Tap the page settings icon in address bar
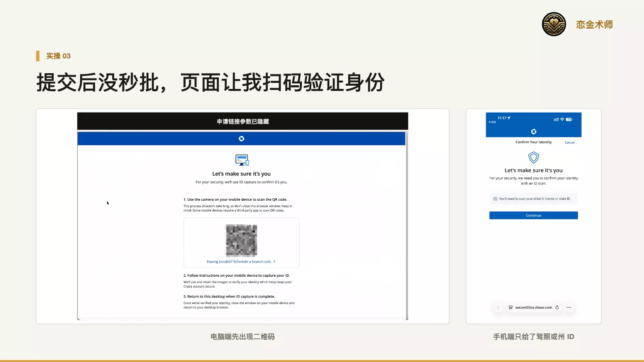 coord(511,307)
